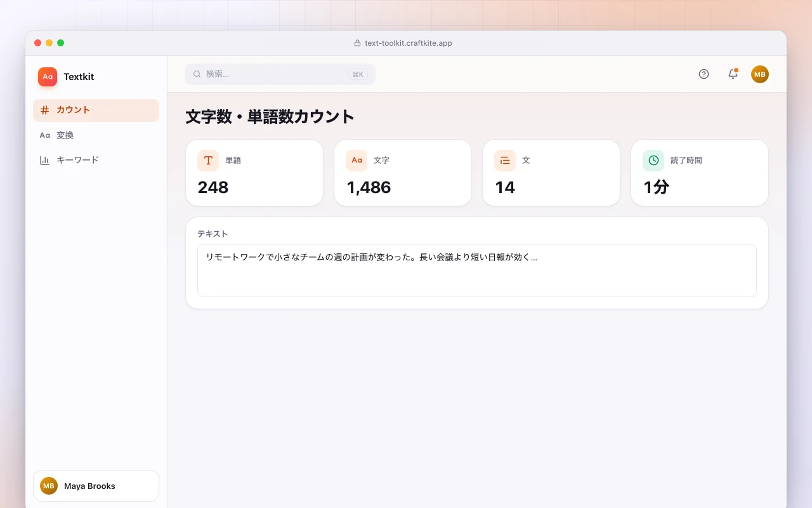Click the bar chart icon beside キーワード

pyautogui.click(x=45, y=160)
